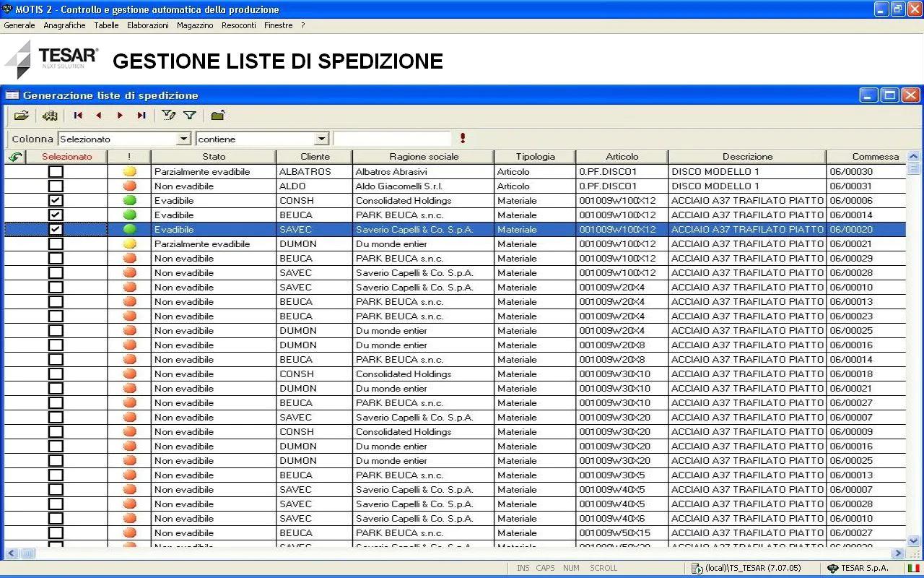This screenshot has height=578, width=924.
Task: Uncheck the CONSH 06/00006 row checkbox
Action: pos(56,200)
